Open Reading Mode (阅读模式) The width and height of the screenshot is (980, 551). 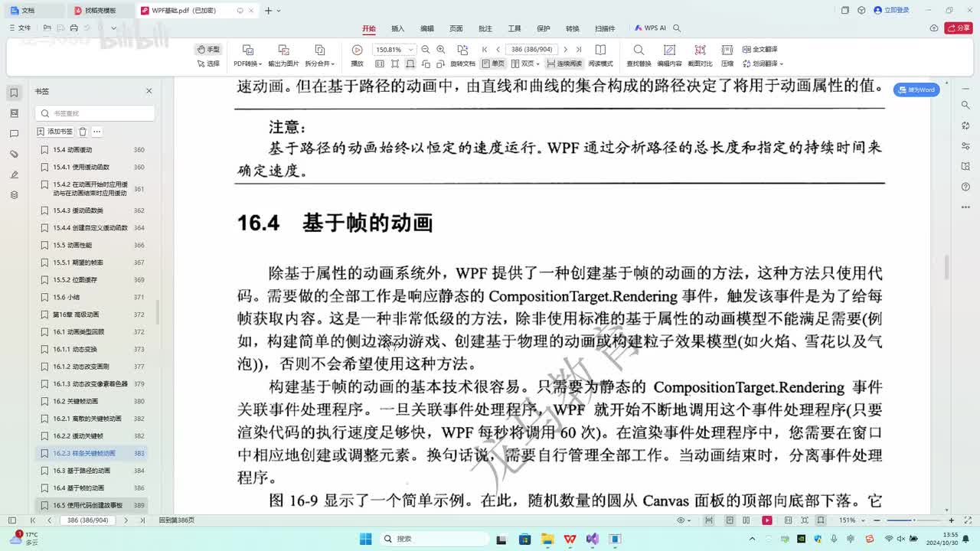(x=600, y=55)
